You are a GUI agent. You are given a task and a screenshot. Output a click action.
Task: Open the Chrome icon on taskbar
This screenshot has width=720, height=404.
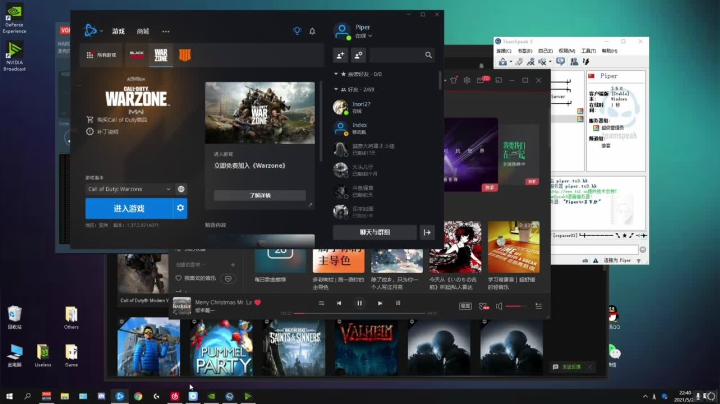coord(138,396)
